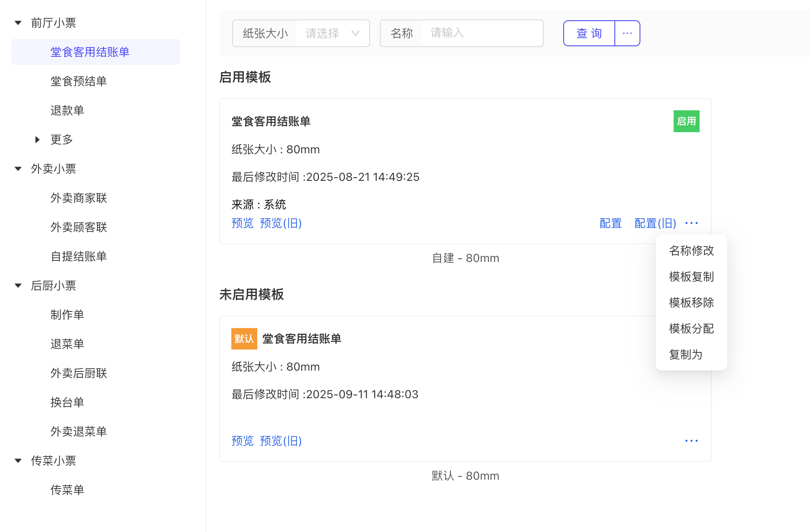The width and height of the screenshot is (810, 532).
Task: Click the 配置 link on enabled template
Action: [x=610, y=223]
